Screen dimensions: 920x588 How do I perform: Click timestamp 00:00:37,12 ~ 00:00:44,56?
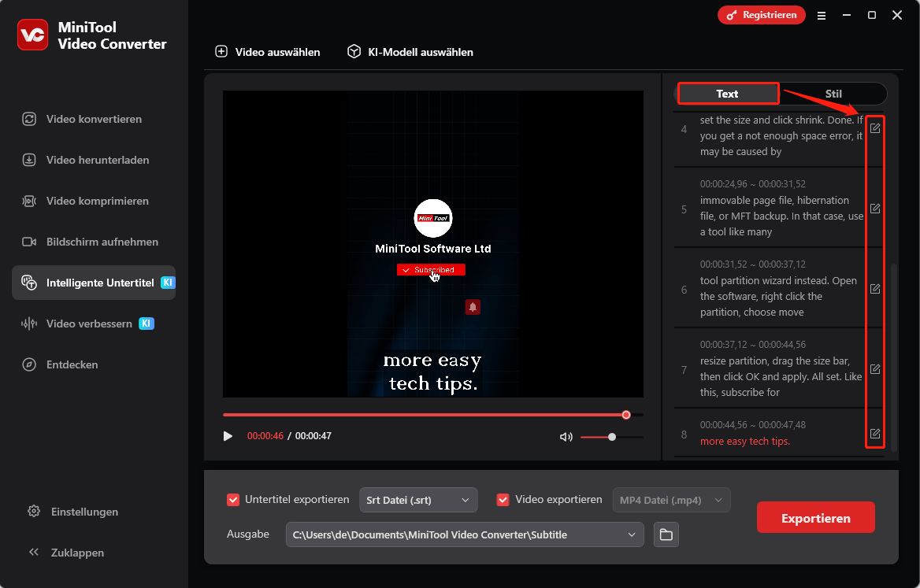coord(753,345)
